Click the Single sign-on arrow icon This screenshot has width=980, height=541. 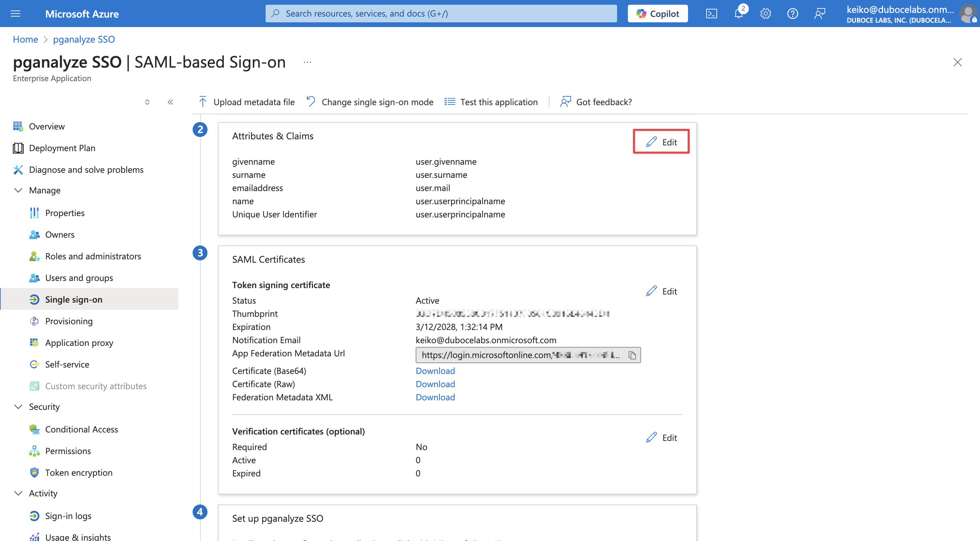tap(34, 300)
